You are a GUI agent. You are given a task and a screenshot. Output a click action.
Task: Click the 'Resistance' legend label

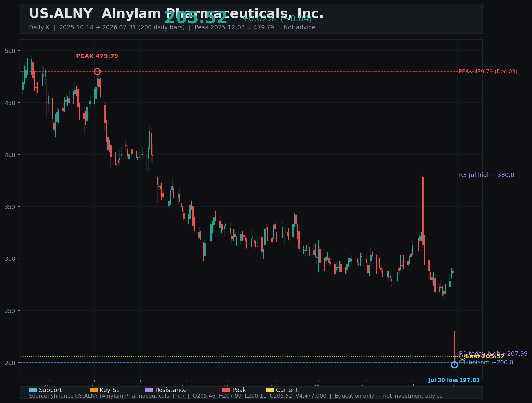click(x=171, y=390)
